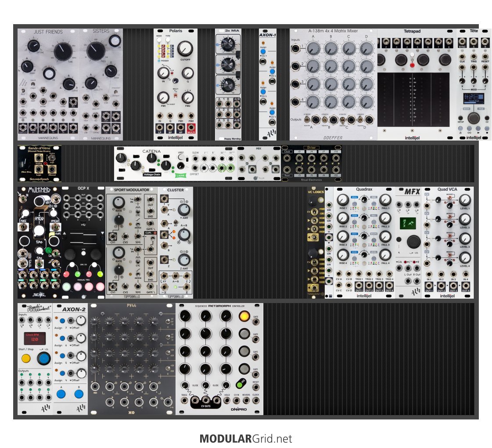This screenshot has width=492, height=448.
Task: Click the RESET jack on Metamorph
Action: (256, 388)
